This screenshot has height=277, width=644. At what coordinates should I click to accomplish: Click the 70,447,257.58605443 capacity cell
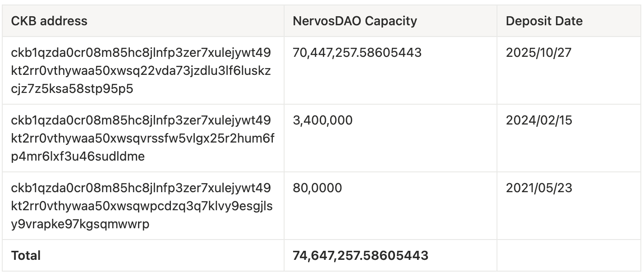click(x=357, y=53)
